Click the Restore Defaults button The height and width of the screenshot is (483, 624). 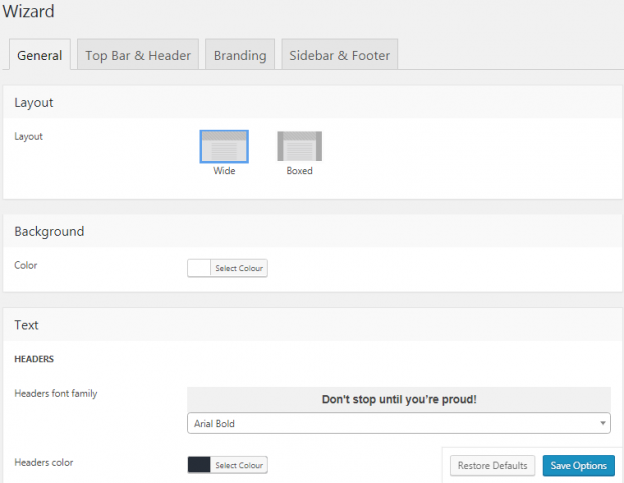(492, 465)
